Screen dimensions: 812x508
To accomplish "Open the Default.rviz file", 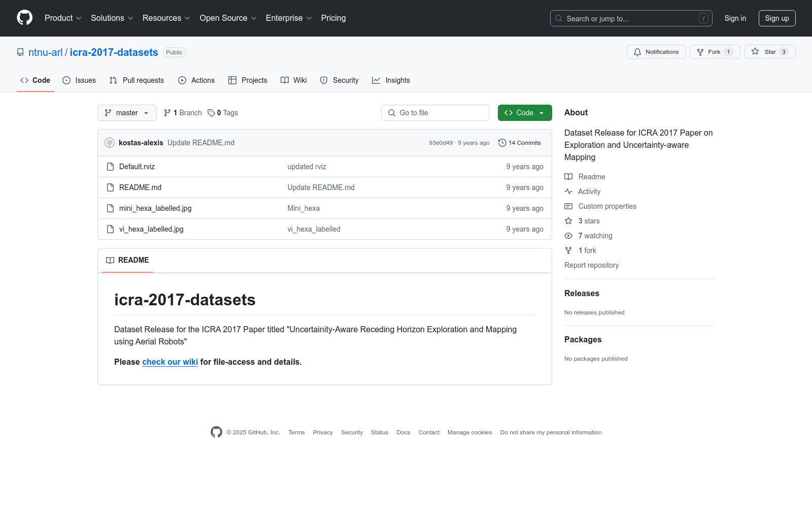I will coord(137,167).
